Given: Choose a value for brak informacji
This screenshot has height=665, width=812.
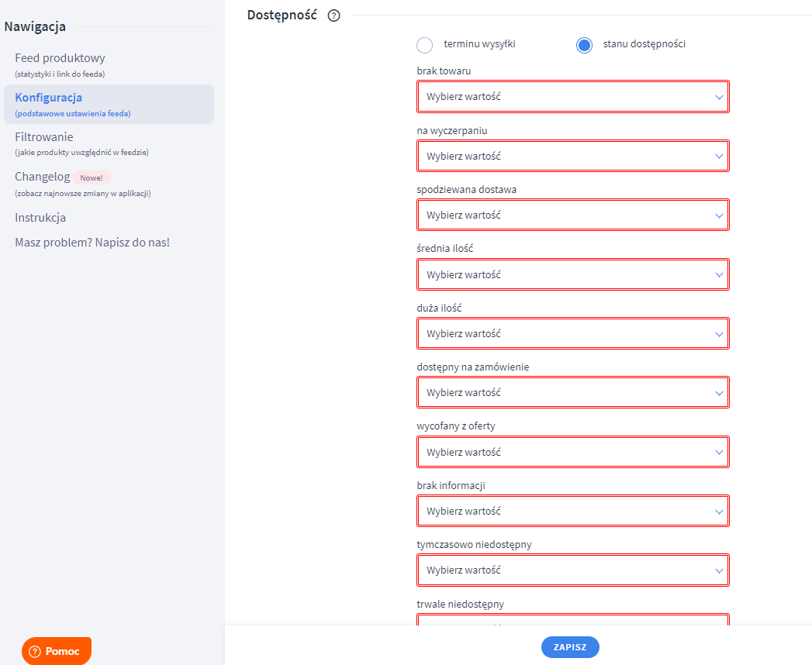Looking at the screenshot, I should coord(572,512).
